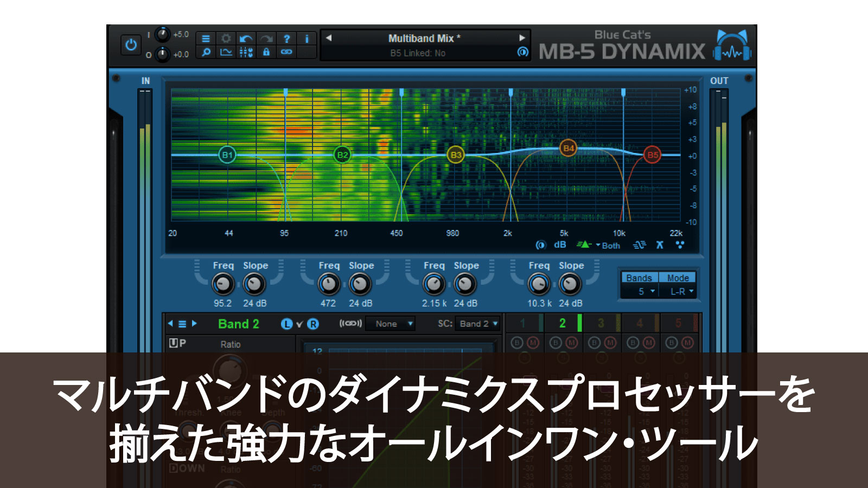This screenshot has height=488, width=868.
Task: Click the question mark help icon
Action: click(x=286, y=38)
